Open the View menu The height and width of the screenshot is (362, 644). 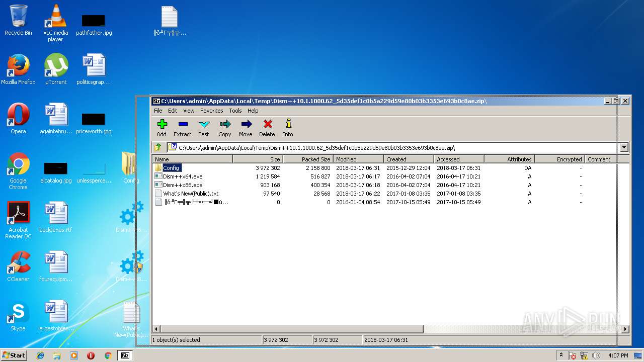[189, 111]
